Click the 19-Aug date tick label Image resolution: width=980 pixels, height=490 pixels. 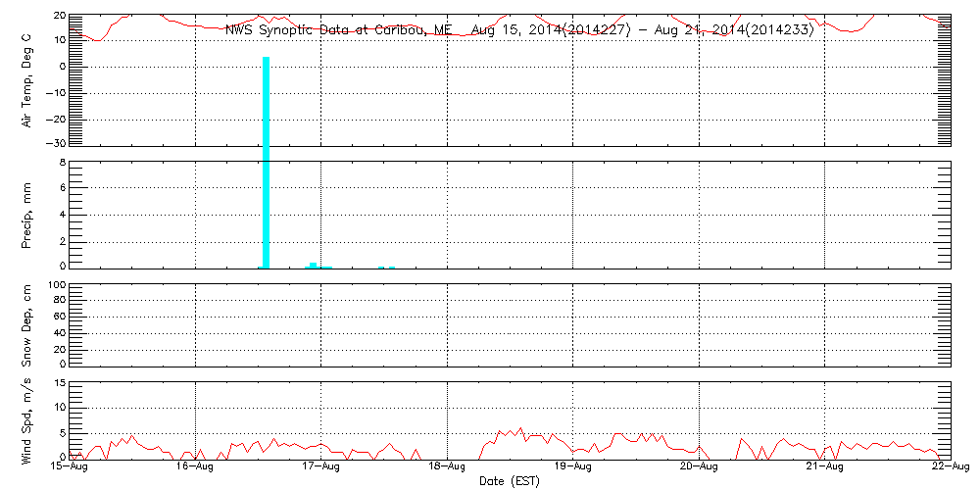click(572, 467)
